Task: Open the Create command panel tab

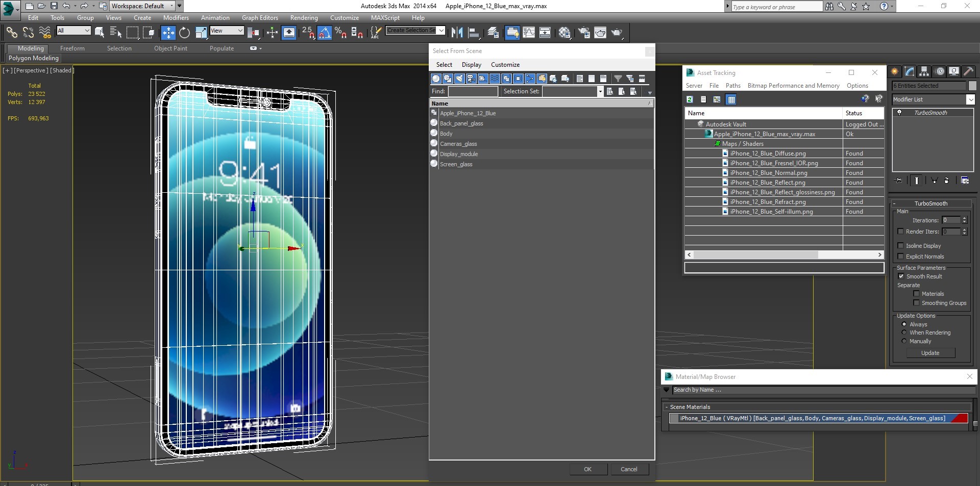Action: pos(894,71)
